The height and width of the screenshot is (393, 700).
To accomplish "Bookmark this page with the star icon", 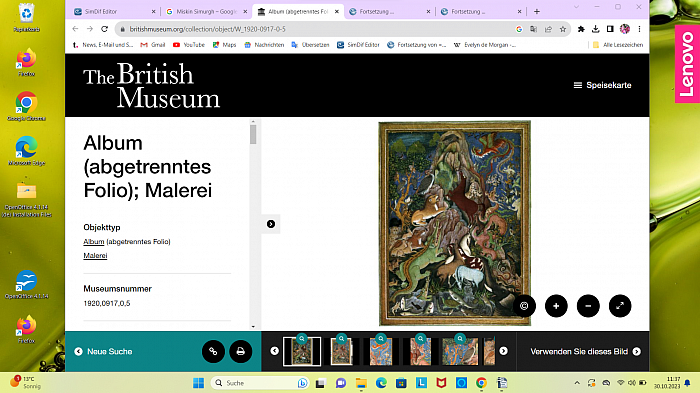I will tap(563, 29).
